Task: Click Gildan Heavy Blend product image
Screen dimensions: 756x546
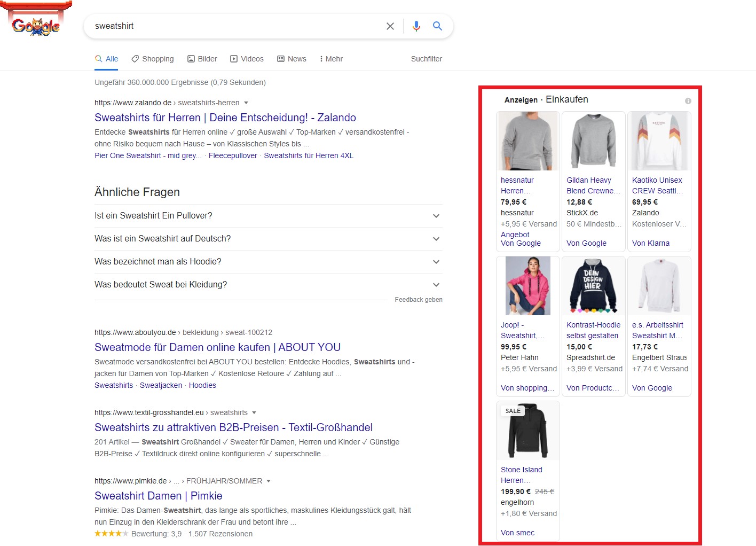Action: [593, 141]
